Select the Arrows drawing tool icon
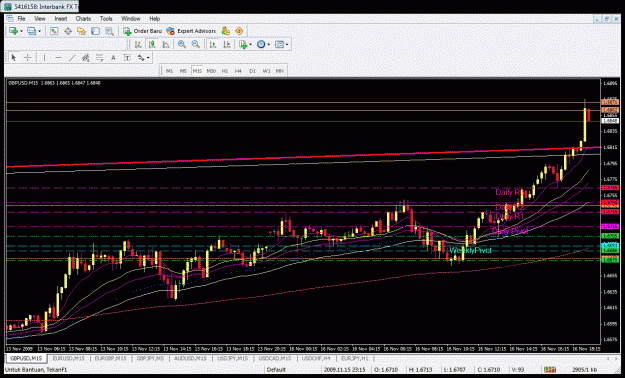Image resolution: width=625 pixels, height=378 pixels. click(x=141, y=58)
